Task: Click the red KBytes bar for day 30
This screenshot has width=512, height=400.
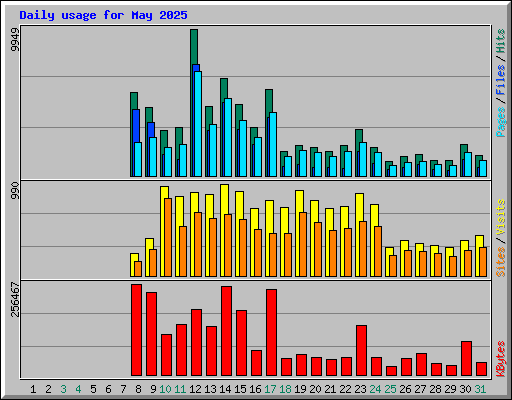Action: pyautogui.click(x=466, y=359)
